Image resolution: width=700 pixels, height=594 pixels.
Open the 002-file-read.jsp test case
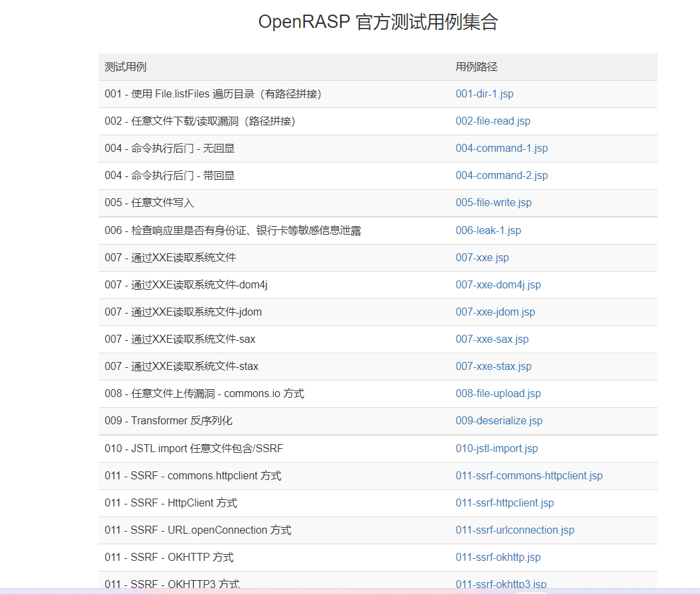tap(493, 121)
